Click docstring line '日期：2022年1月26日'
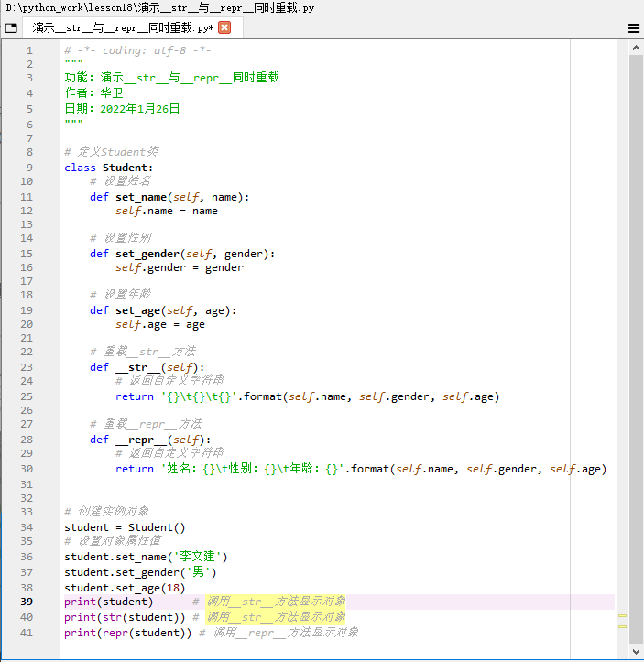This screenshot has width=644, height=662. point(122,109)
